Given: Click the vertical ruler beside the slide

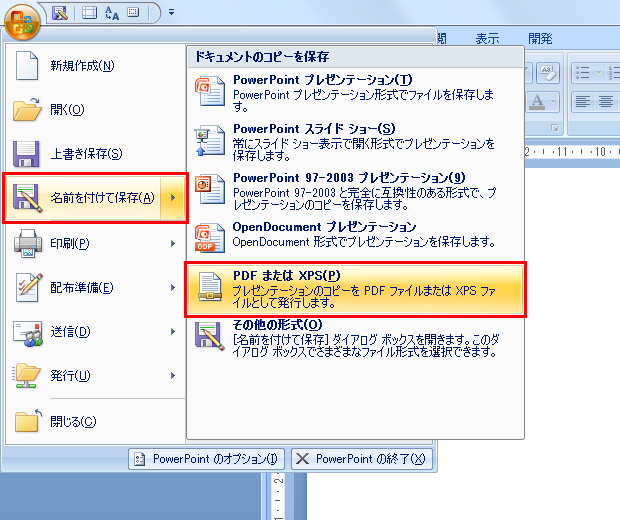Looking at the screenshot, I should pos(278,496).
